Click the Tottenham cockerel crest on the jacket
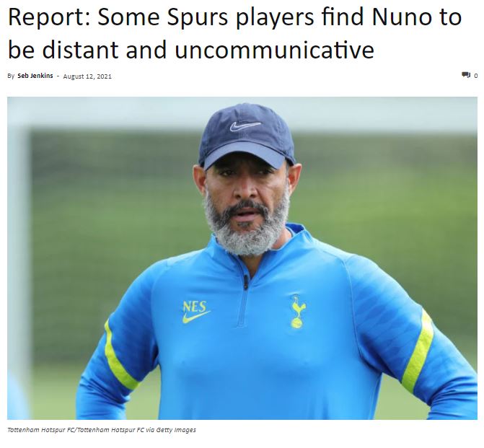This screenshot has height=448, width=484. (298, 311)
